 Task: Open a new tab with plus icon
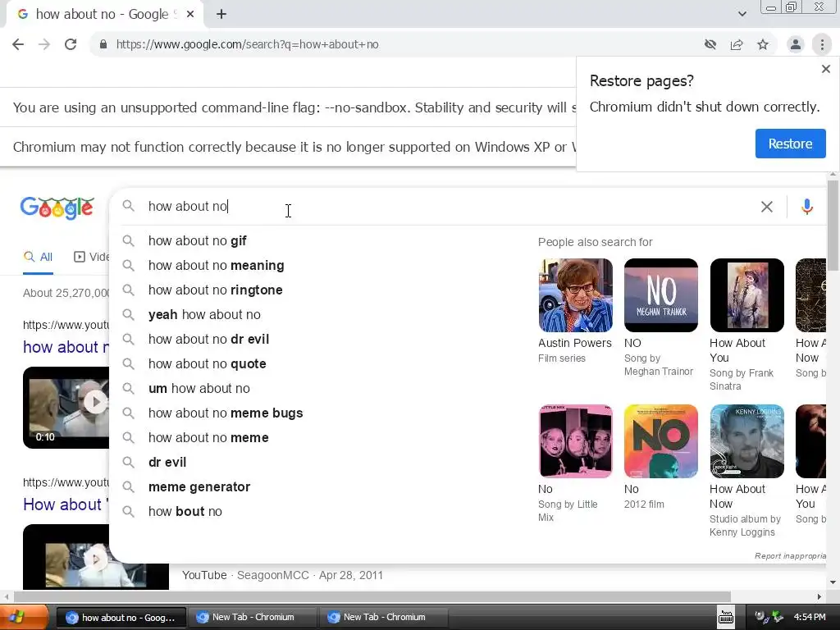click(221, 15)
